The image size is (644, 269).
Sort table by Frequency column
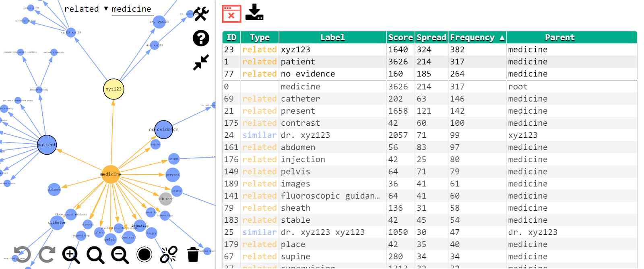[x=477, y=37]
